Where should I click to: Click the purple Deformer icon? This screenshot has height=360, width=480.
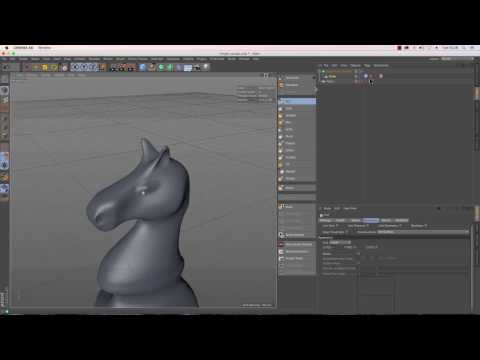179,67
